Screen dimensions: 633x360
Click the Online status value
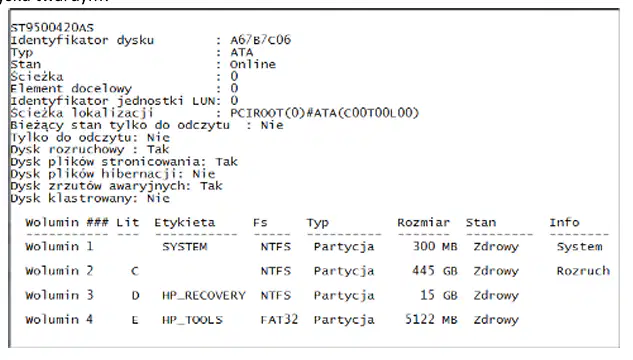pyautogui.click(x=253, y=65)
